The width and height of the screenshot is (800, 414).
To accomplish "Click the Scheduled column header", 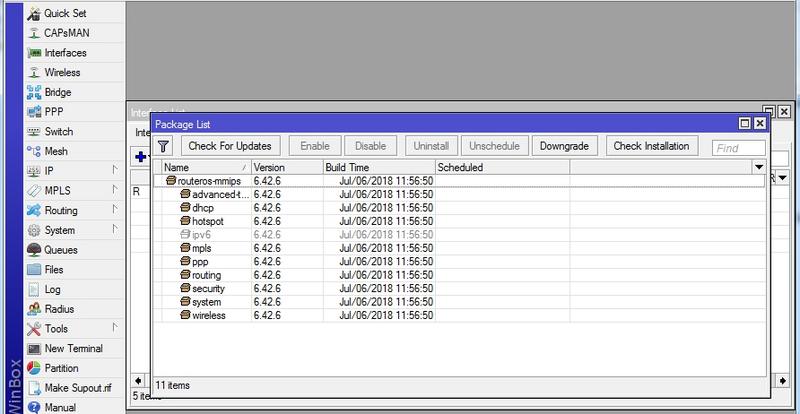I will [x=502, y=167].
